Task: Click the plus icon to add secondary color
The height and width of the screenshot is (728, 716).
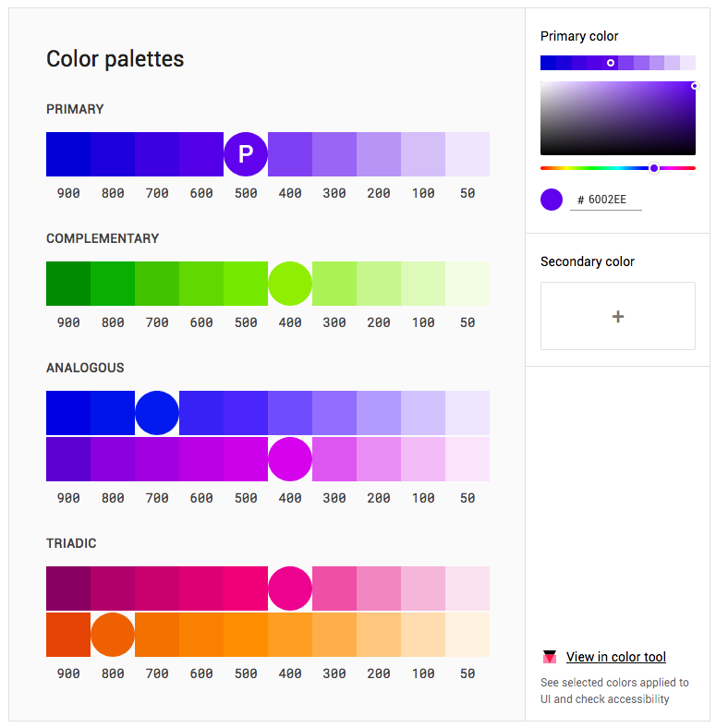Action: [617, 316]
